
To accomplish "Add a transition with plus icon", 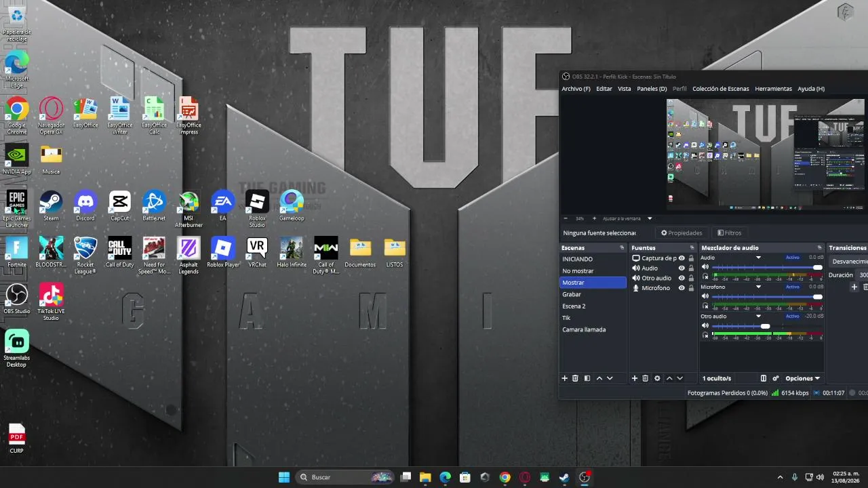I will (854, 287).
